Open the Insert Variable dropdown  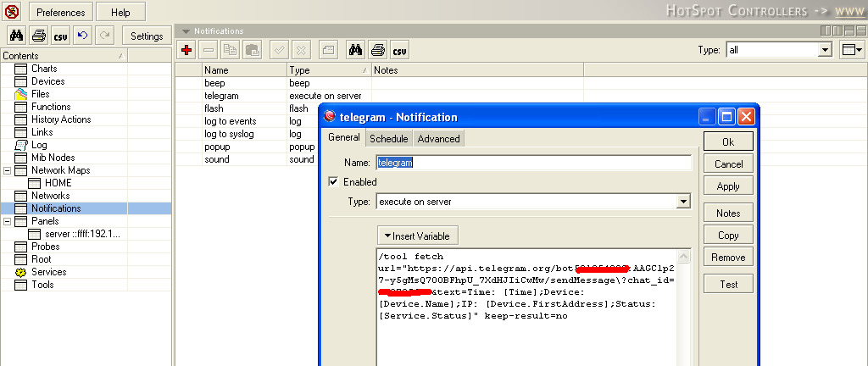[x=418, y=236]
